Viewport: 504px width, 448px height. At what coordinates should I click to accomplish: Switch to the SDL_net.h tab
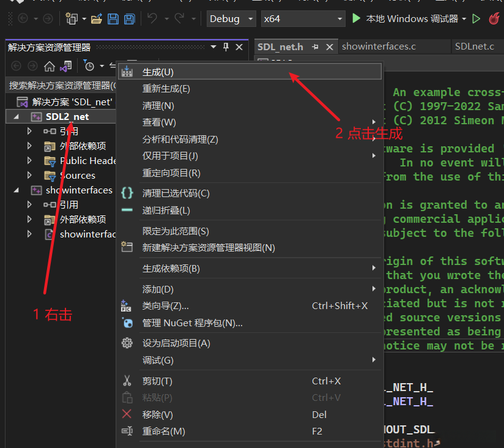(x=280, y=47)
